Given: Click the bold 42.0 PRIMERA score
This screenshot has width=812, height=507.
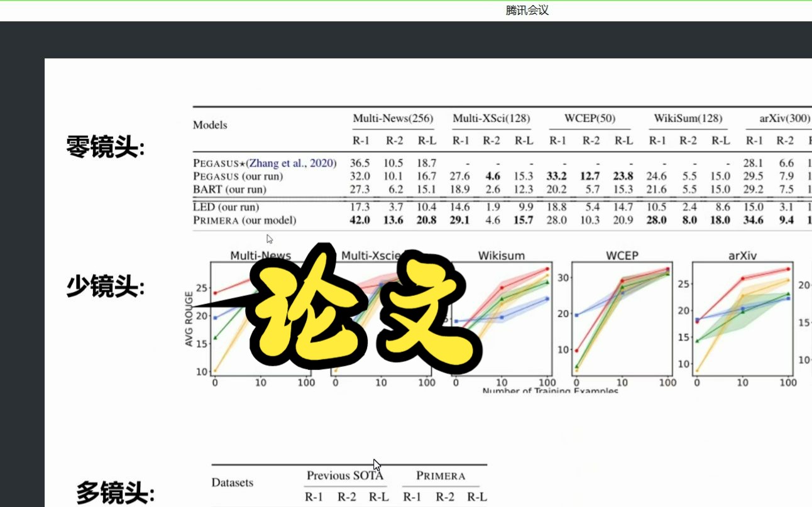Looking at the screenshot, I should tap(360, 220).
